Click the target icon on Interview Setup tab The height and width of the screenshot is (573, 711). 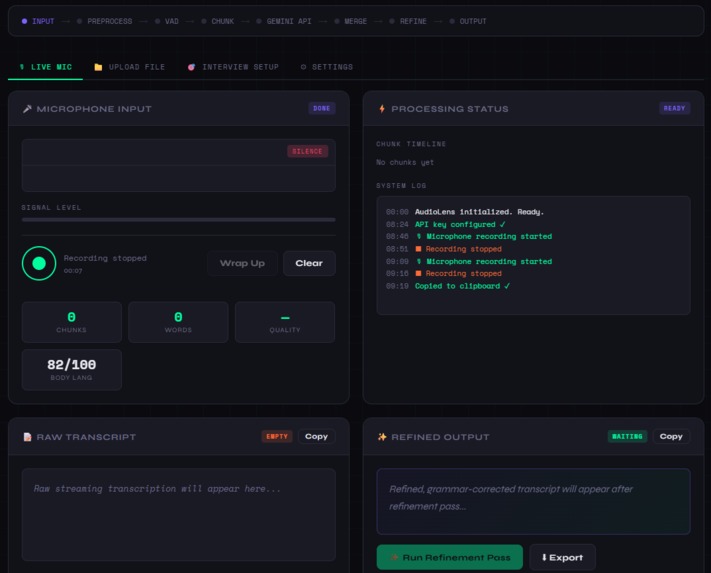point(191,67)
